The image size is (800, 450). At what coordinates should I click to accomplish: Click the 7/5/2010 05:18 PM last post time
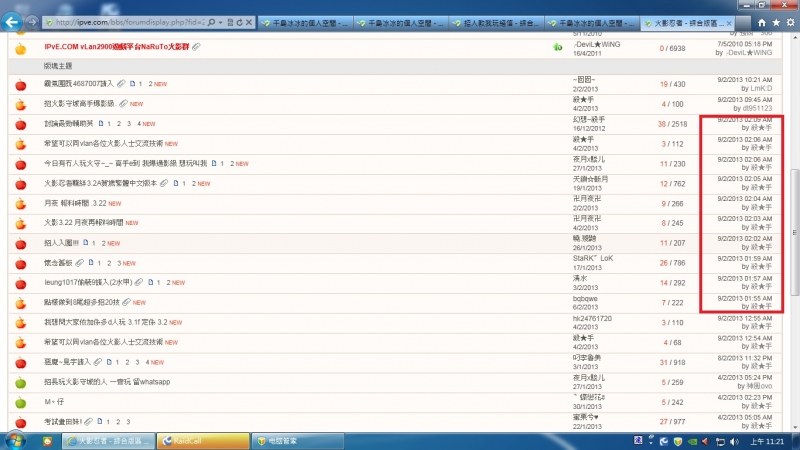744,44
